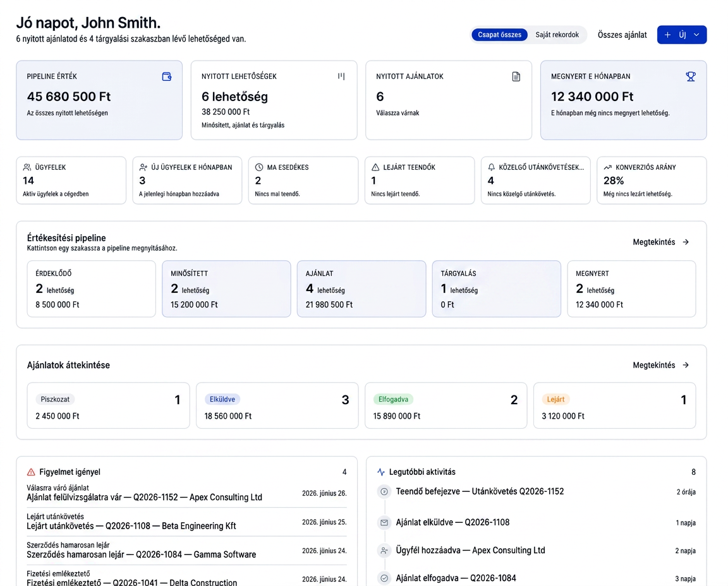Viewport: 728px width, 586px height.
Task: Switch to Csapat összes view
Action: [x=500, y=35]
